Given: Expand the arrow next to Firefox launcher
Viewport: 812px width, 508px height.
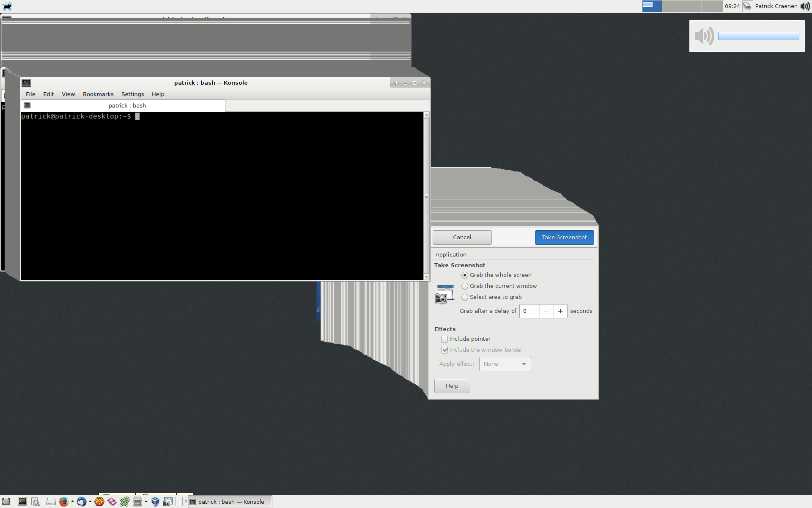Looking at the screenshot, I should pyautogui.click(x=73, y=502).
